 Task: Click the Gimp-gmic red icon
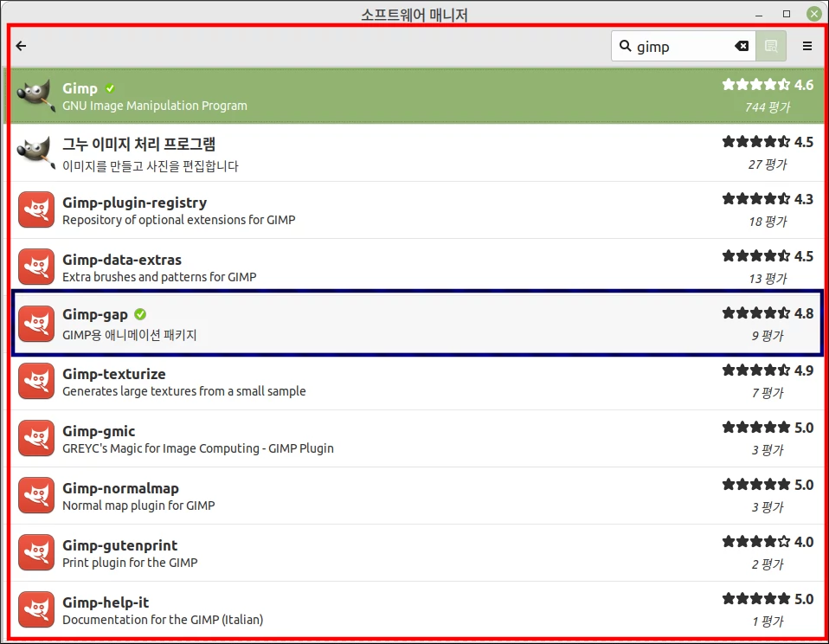pyautogui.click(x=36, y=438)
